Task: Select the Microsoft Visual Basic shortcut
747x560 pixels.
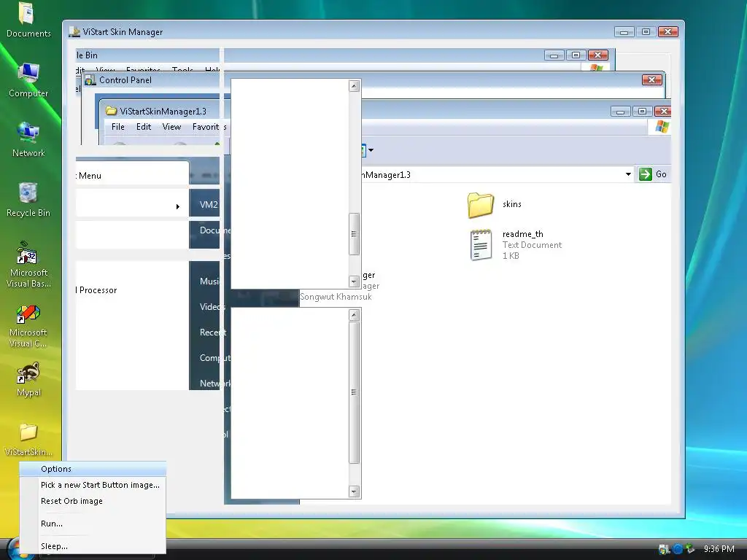Action: coord(28,265)
